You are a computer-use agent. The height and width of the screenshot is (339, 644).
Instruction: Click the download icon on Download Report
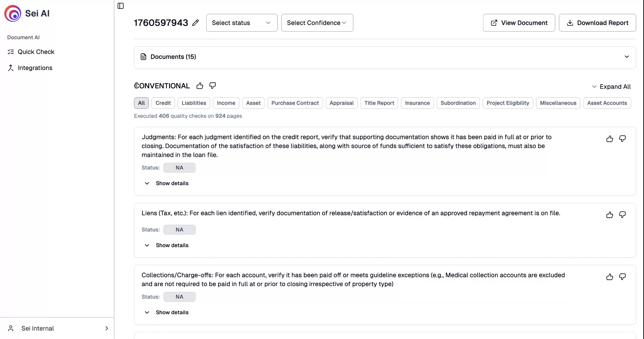tap(570, 22)
